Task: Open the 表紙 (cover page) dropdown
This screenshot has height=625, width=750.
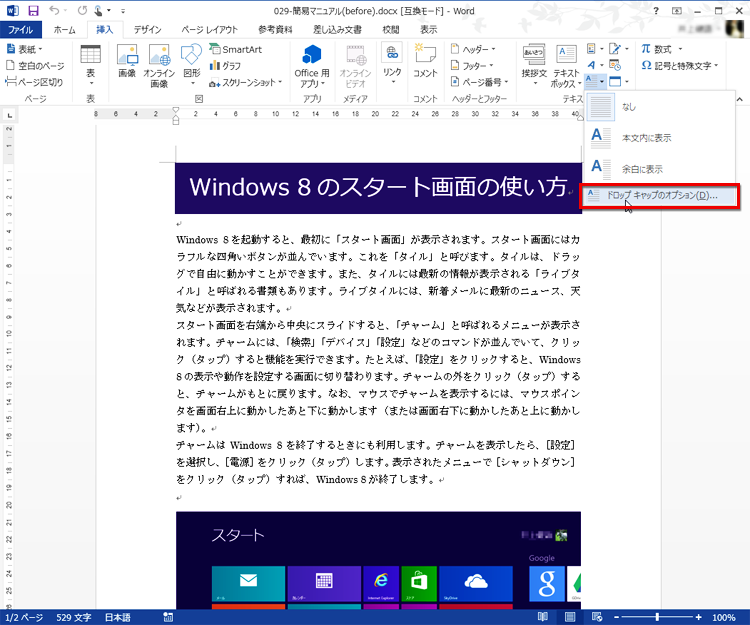Action: 24,49
